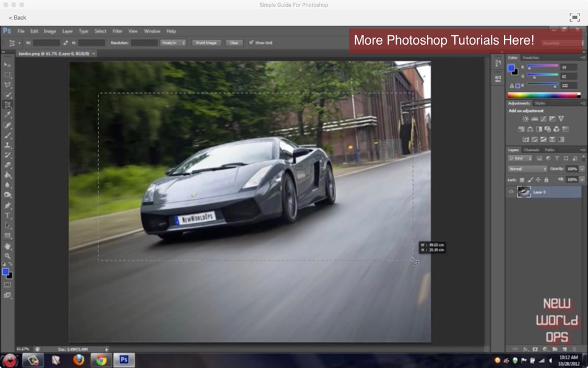Select the Move tool
This screenshot has height=368, width=588.
click(x=7, y=65)
